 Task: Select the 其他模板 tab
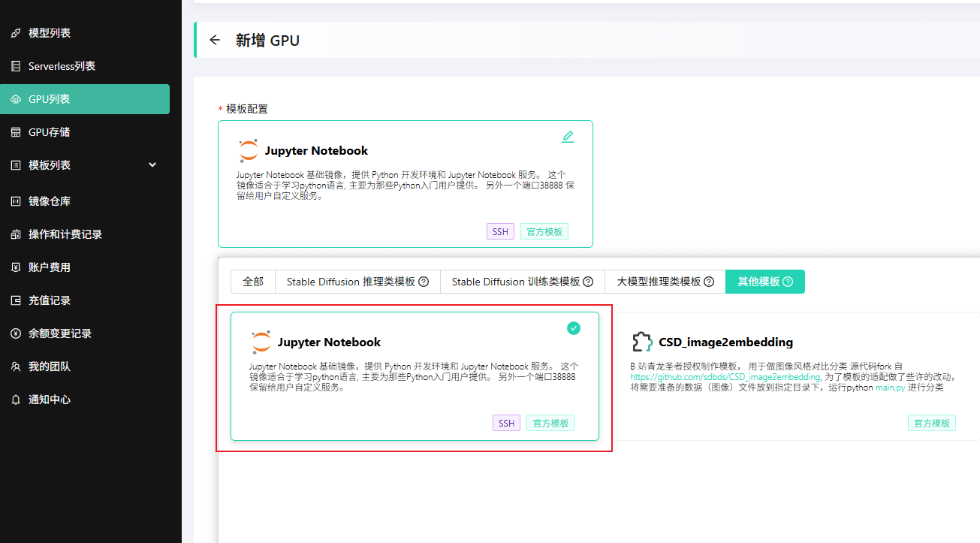tap(765, 282)
